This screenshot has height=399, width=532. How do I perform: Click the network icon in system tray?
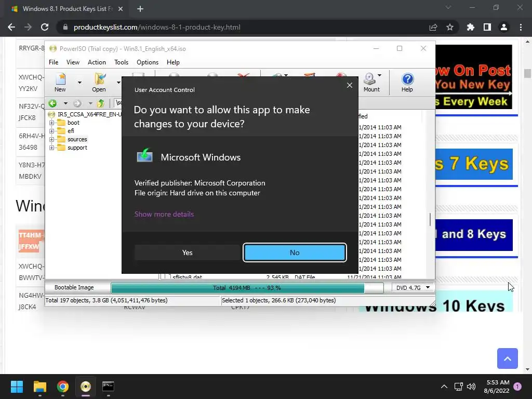tap(458, 387)
